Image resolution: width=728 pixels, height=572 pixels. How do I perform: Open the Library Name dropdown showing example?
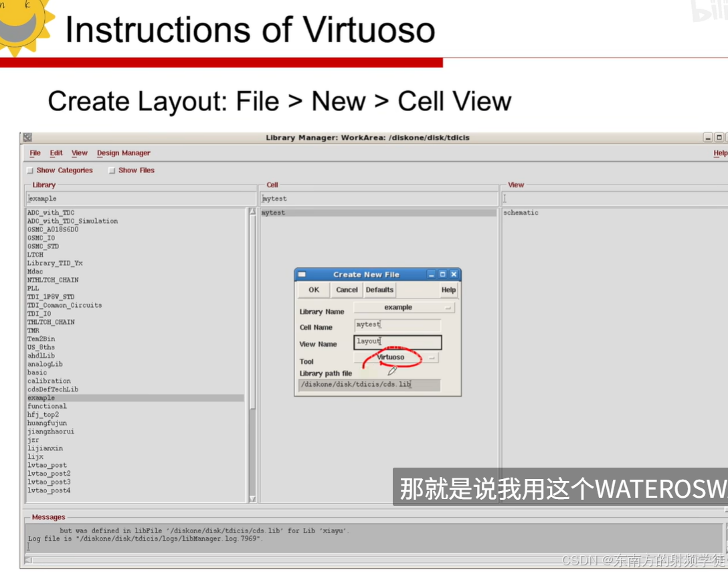[x=404, y=307]
